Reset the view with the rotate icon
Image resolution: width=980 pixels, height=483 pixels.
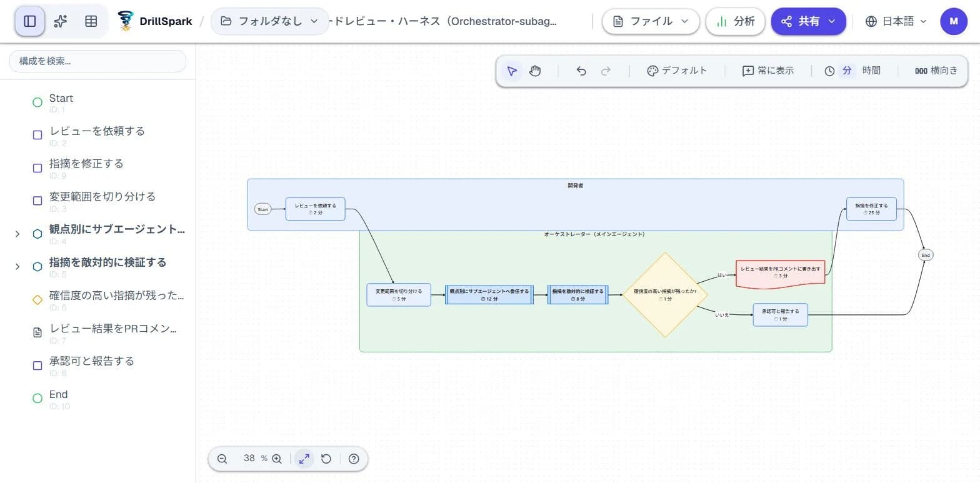point(326,459)
